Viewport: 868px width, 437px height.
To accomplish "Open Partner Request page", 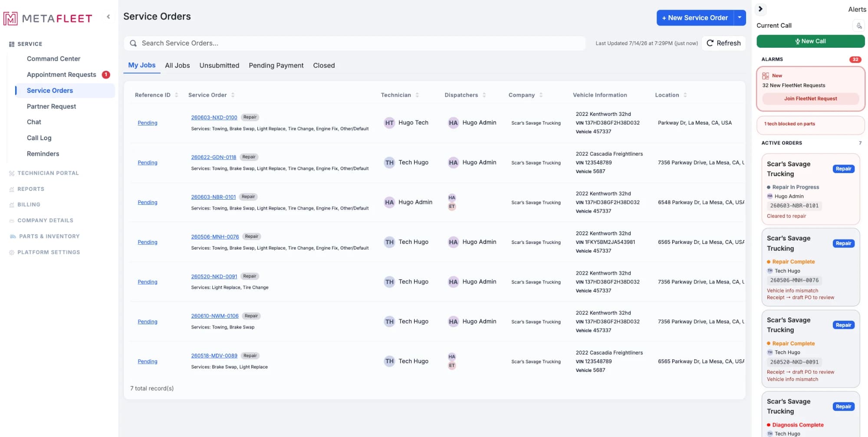I will 51,106.
